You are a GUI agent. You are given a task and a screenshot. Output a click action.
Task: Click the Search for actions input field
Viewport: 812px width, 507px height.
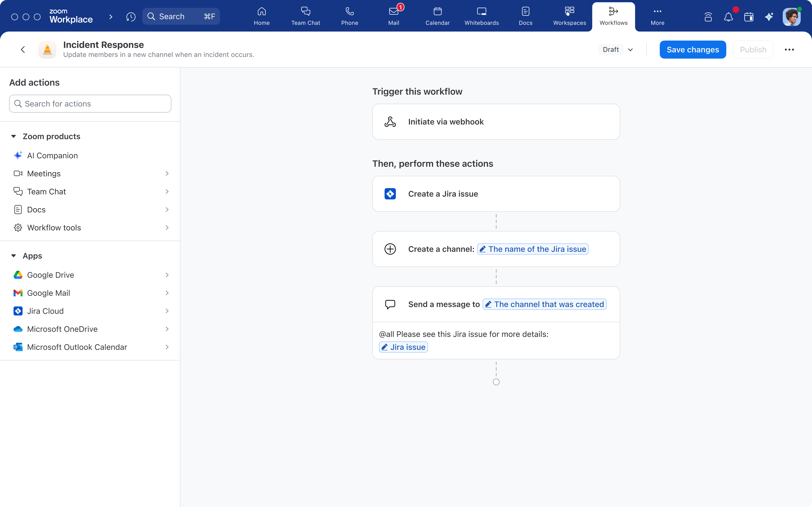click(90, 104)
